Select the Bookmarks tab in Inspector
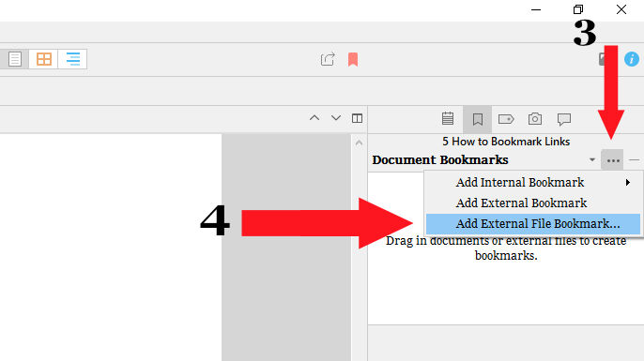The image size is (644, 361). [477, 119]
